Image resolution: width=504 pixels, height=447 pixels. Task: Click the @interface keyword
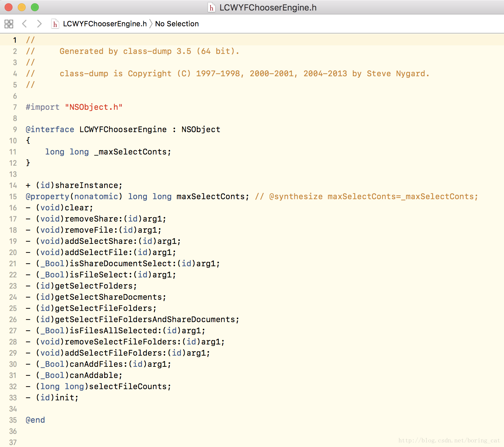pyautogui.click(x=50, y=129)
